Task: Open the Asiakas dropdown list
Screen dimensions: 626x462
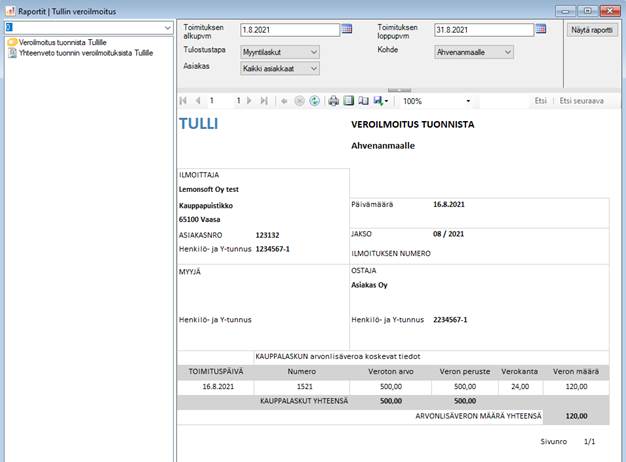Action: tap(314, 69)
